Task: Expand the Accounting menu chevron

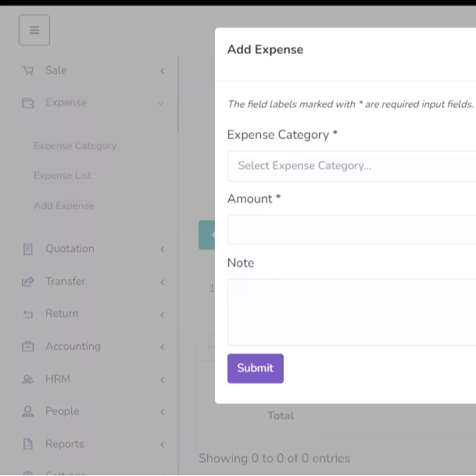Action: [163, 347]
